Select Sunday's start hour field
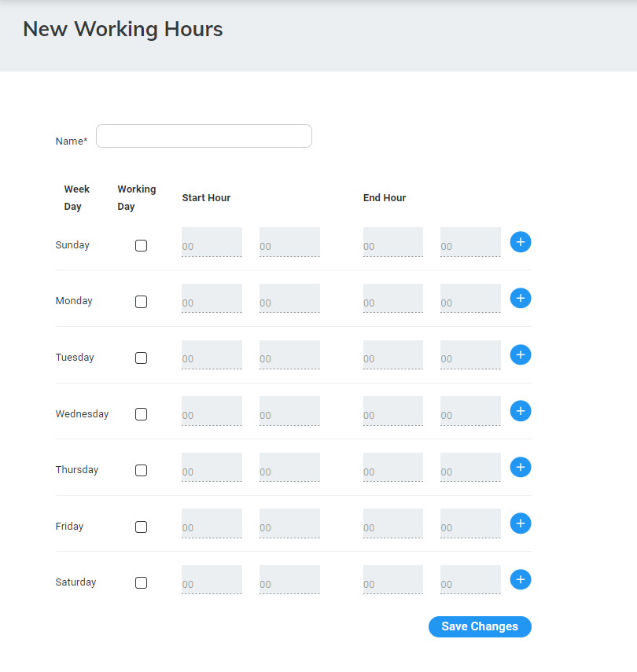 [212, 242]
